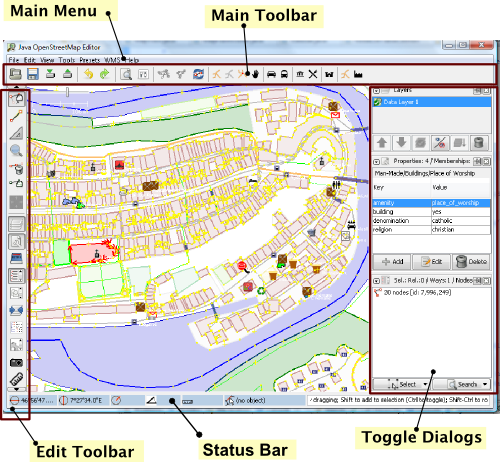Activate the Zoom magnifier edit tool

[x=16, y=151]
